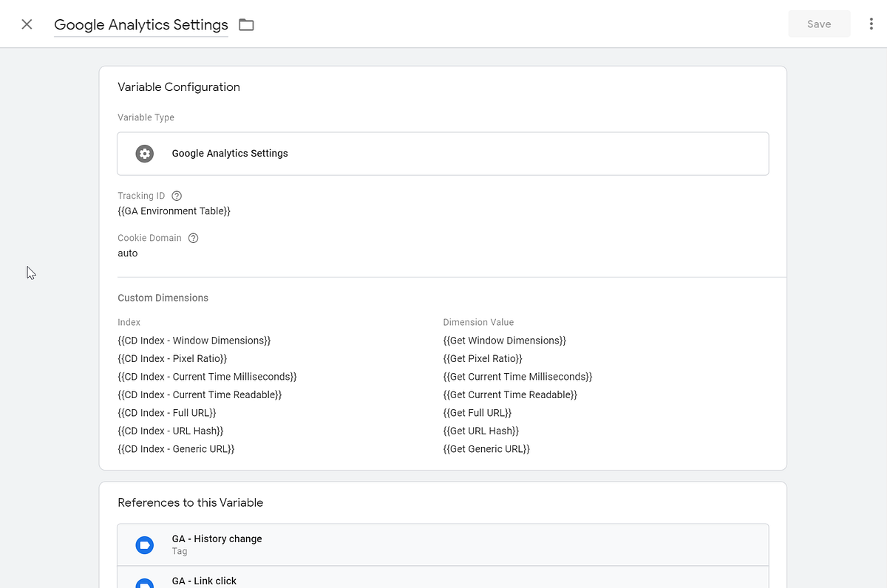The image size is (887, 588).
Task: Edit the {{GA Environment Table}} Tracking ID value
Action: click(x=174, y=211)
